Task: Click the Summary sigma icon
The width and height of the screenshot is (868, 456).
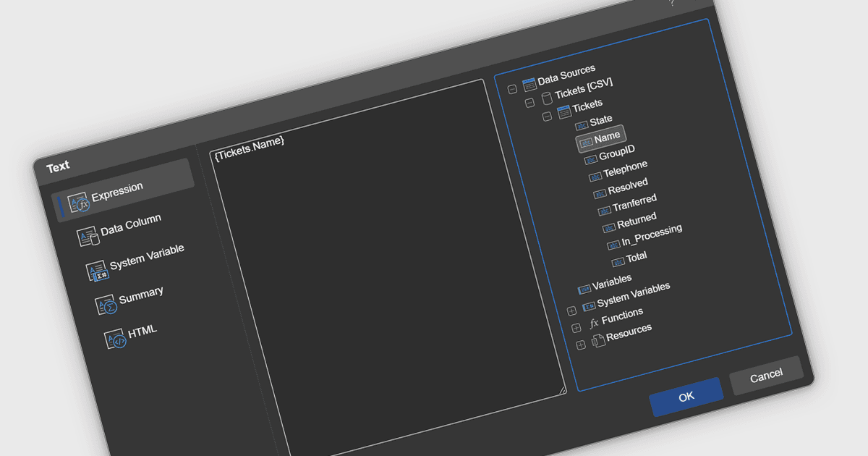Action: pos(106,304)
